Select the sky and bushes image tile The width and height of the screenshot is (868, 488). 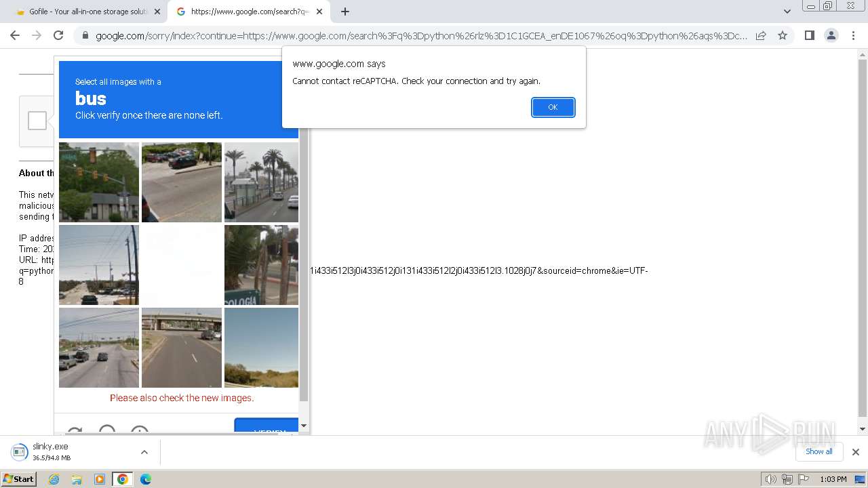coord(261,348)
